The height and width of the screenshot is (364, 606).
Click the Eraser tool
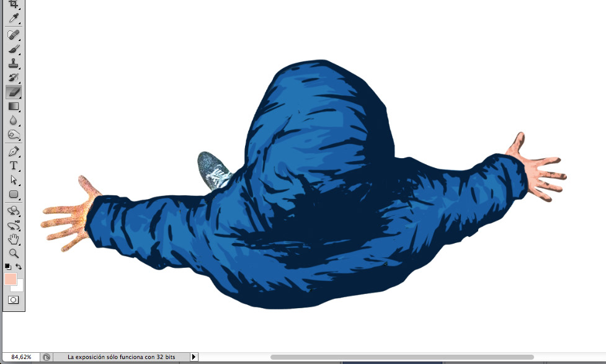13,92
